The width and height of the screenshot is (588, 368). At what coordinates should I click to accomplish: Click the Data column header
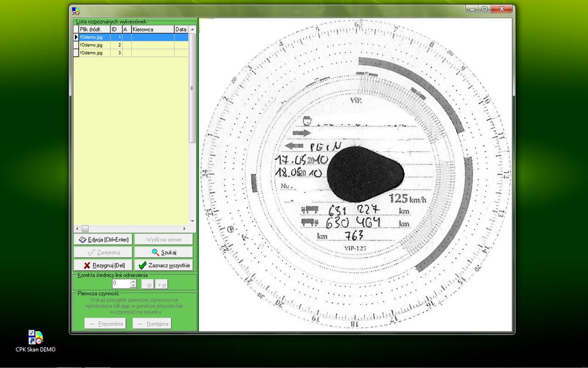click(x=181, y=29)
